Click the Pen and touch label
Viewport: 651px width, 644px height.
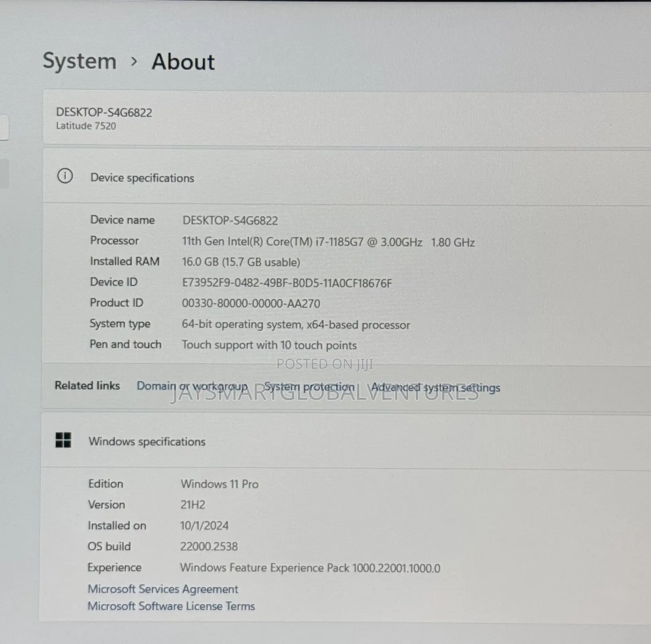tap(125, 344)
